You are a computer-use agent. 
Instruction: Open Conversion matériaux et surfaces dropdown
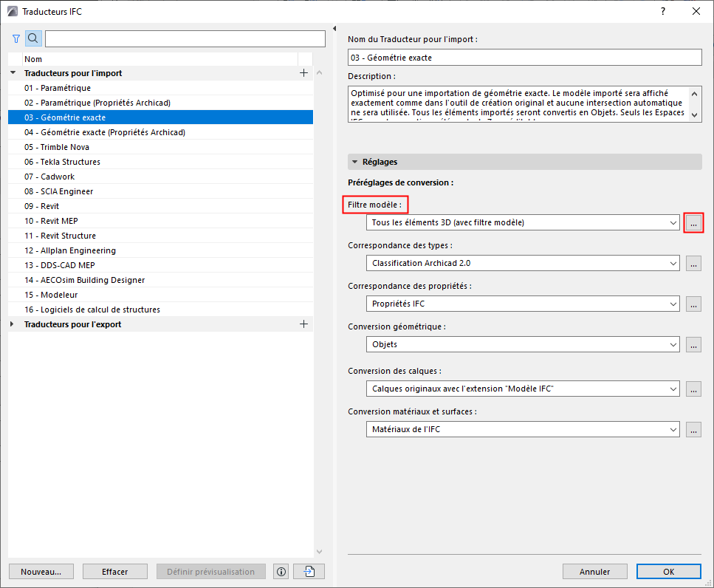(523, 429)
